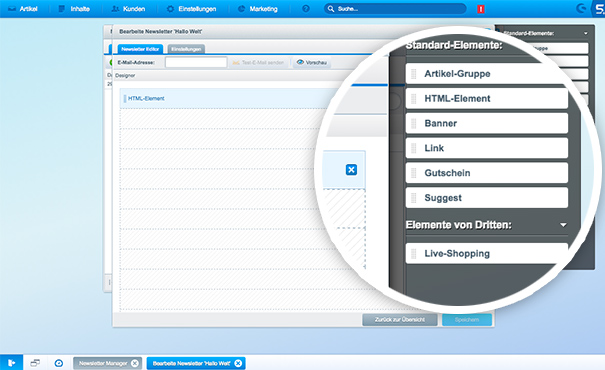
Task: Click the blue X remove icon in magnified view
Action: pyautogui.click(x=351, y=170)
